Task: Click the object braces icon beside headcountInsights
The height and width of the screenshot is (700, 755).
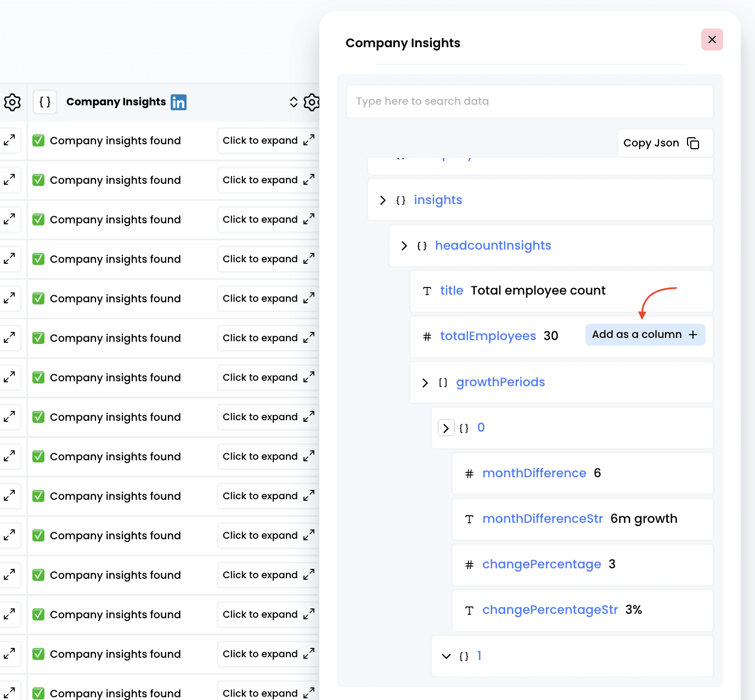Action: [x=422, y=246]
